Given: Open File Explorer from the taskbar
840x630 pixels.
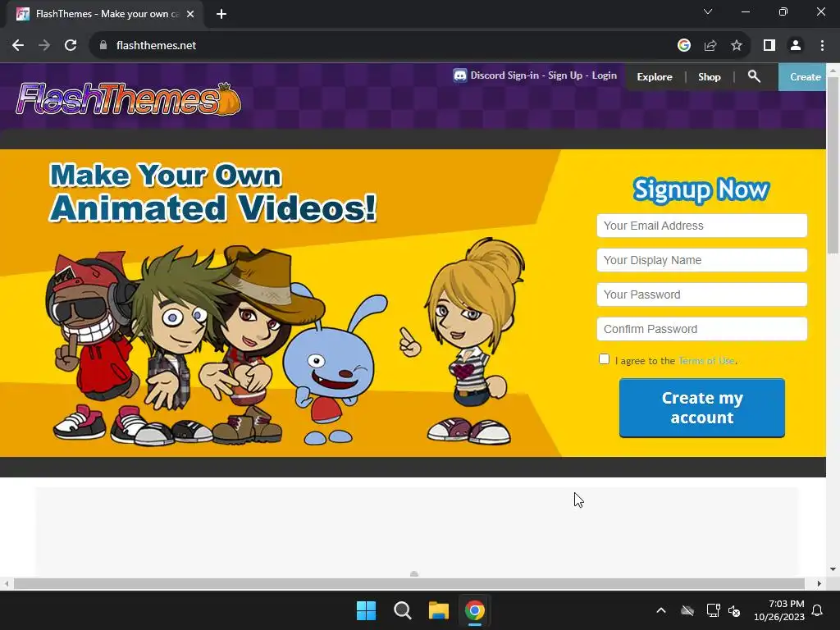Looking at the screenshot, I should pyautogui.click(x=438, y=610).
